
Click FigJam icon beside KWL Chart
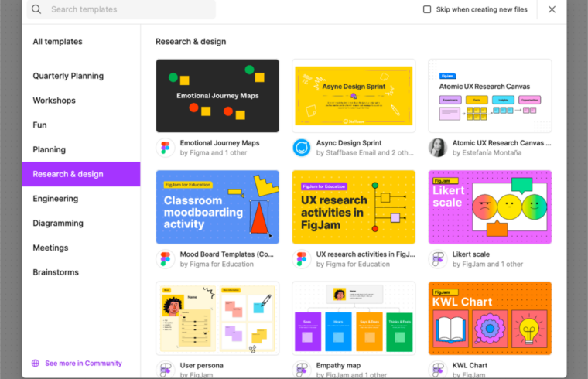(438, 370)
